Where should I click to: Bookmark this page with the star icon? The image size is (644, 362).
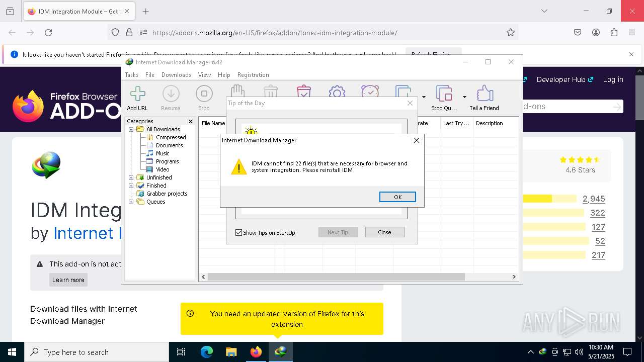pos(511,33)
